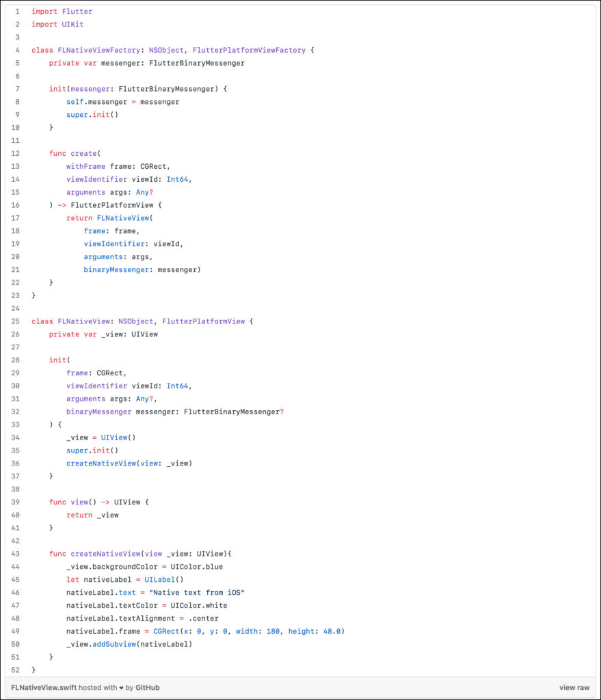This screenshot has width=601, height=700.
Task: Click the heart icon in footer
Action: click(122, 688)
